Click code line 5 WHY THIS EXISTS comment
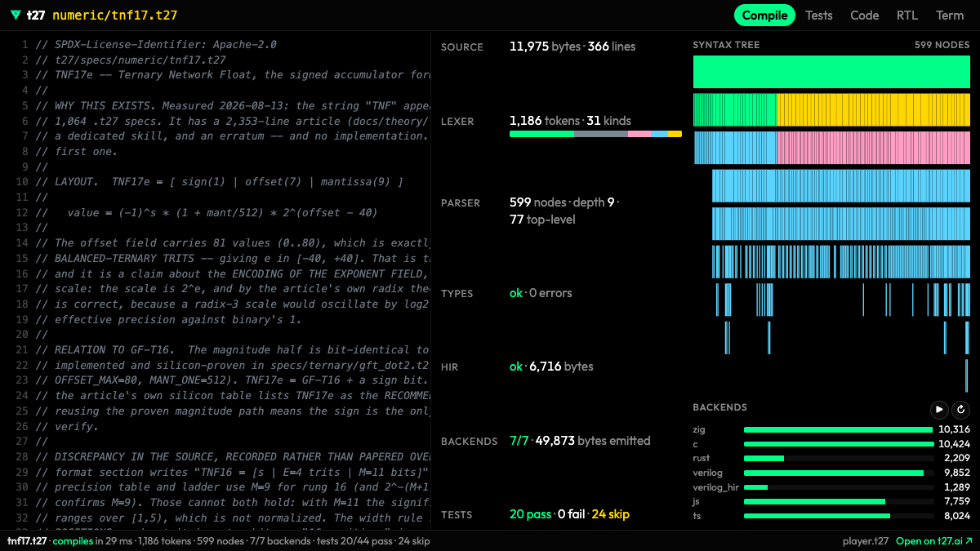Viewport: 980px width, 551px height. point(232,106)
